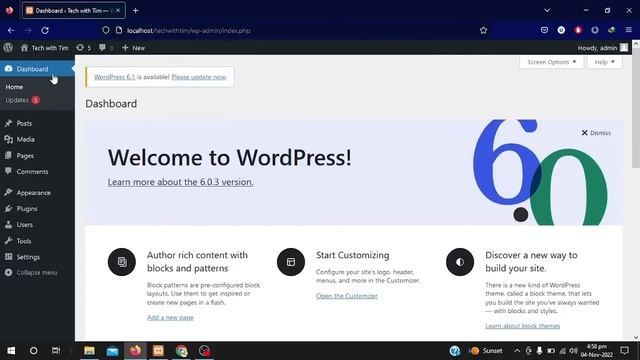640x360 pixels.
Task: Open Firefox application hamburger menu
Action: pyautogui.click(x=629, y=30)
